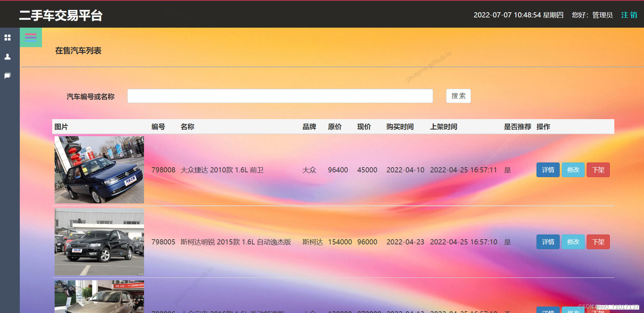Click the 名称 column header

click(187, 127)
